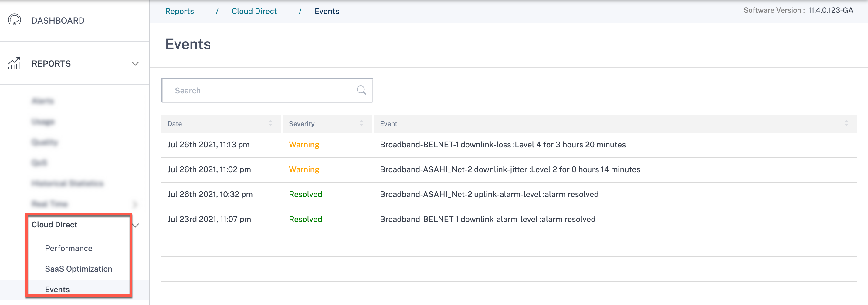Image resolution: width=868 pixels, height=305 pixels.
Task: Sort by Severity using its sort arrows
Action: click(x=361, y=123)
